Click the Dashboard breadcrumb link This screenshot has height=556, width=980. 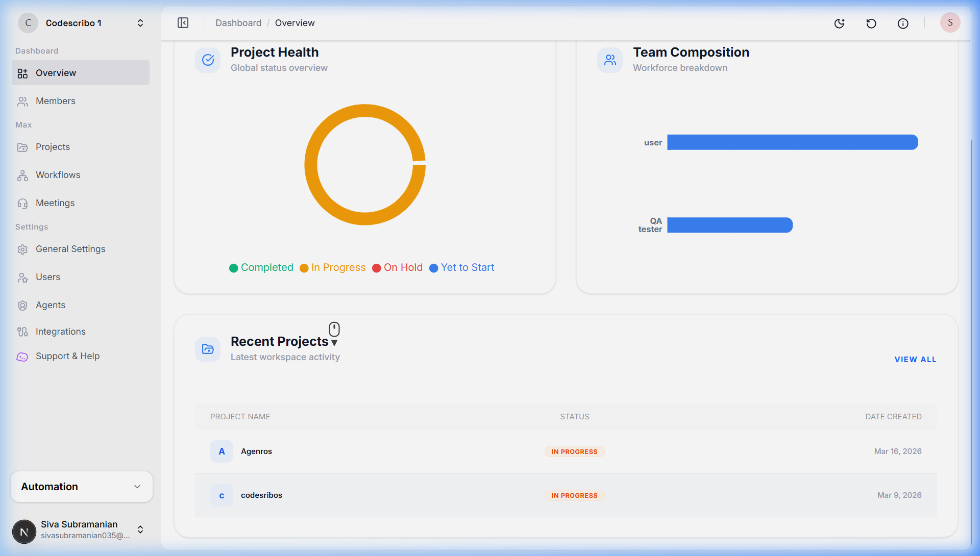tap(238, 23)
